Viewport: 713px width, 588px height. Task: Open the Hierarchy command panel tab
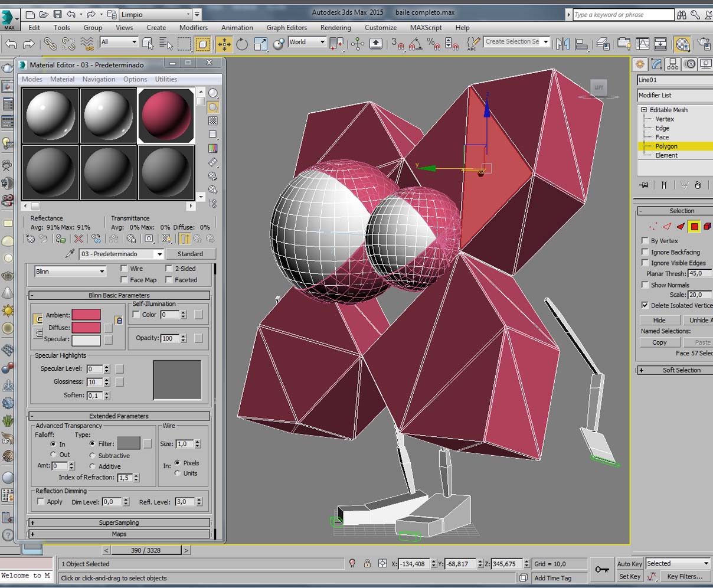[672, 64]
